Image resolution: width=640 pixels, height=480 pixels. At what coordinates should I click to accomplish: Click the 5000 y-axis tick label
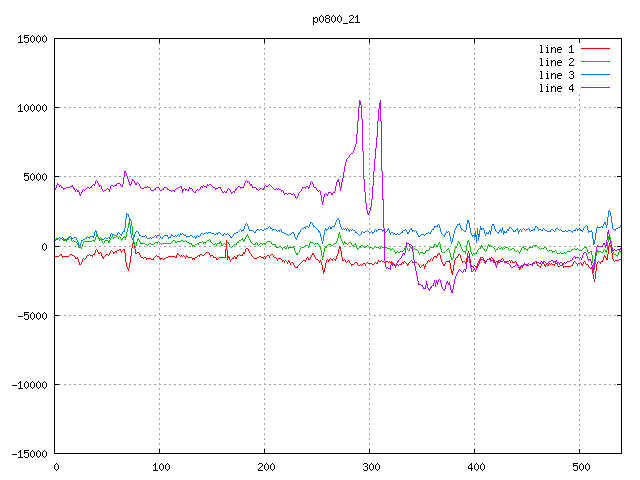point(34,177)
